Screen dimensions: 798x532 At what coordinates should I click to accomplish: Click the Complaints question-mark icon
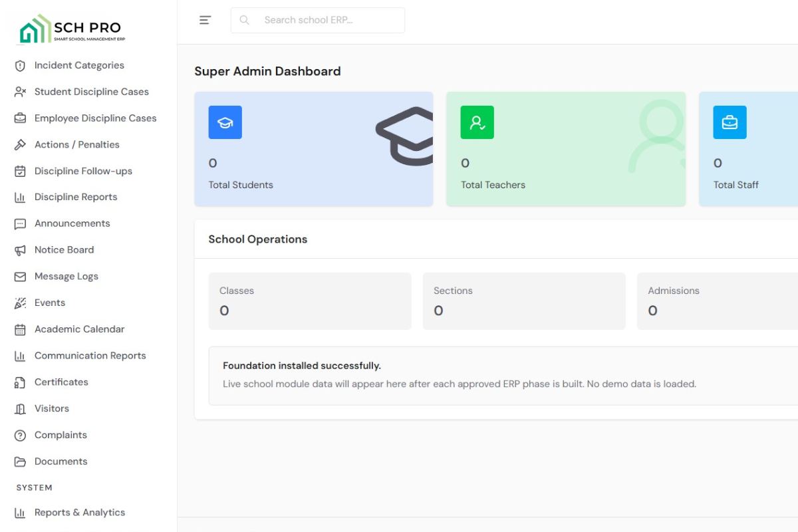click(21, 435)
